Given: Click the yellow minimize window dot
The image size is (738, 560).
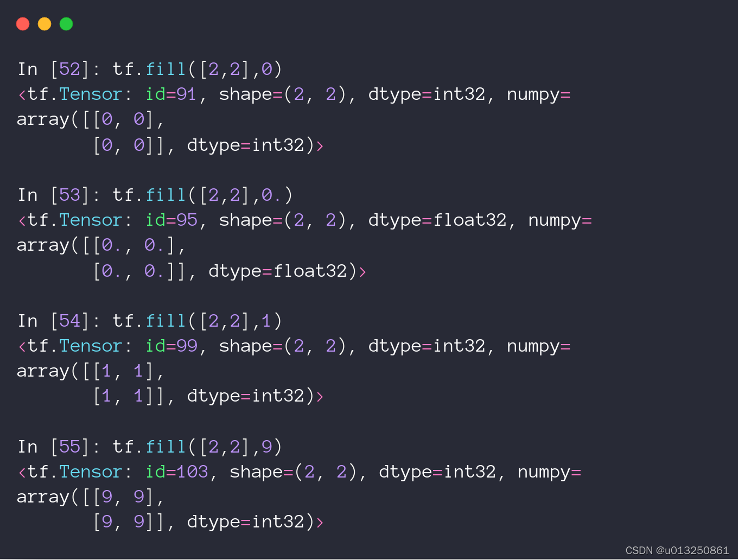Looking at the screenshot, I should coord(44,24).
